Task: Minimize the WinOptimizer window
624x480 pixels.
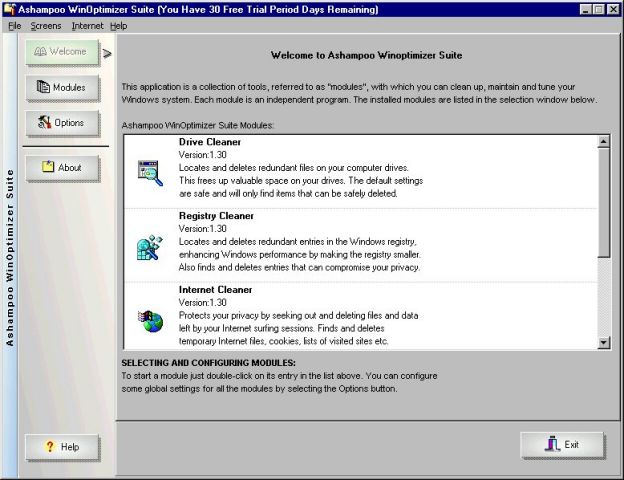Action: 585,9
